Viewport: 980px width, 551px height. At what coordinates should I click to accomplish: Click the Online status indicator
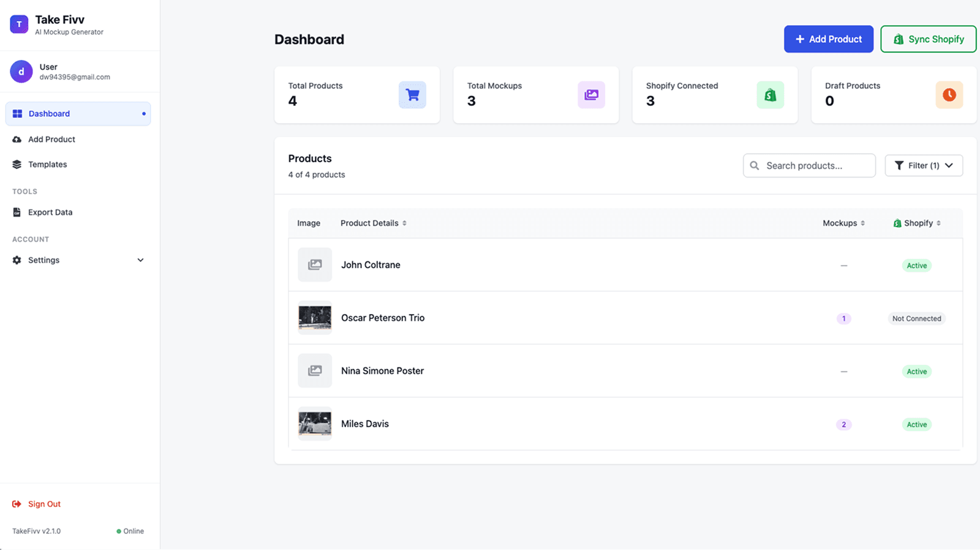(130, 531)
